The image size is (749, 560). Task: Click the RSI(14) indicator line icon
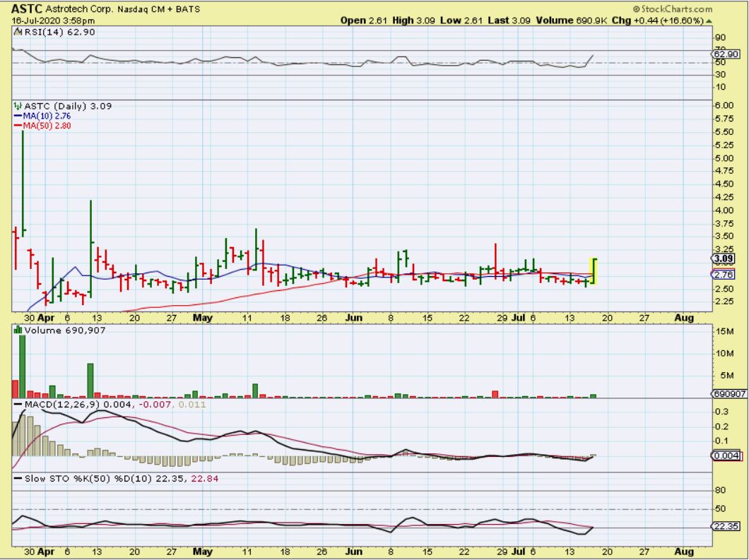pyautogui.click(x=18, y=32)
